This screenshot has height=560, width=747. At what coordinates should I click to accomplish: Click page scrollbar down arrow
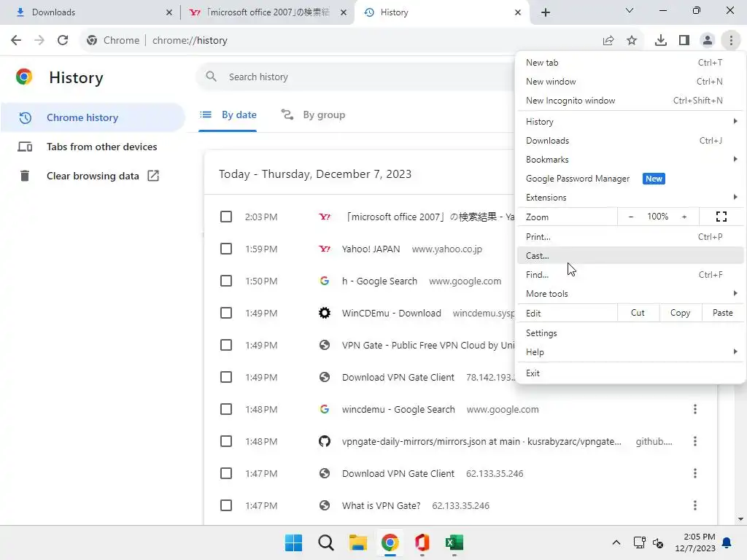point(741,519)
